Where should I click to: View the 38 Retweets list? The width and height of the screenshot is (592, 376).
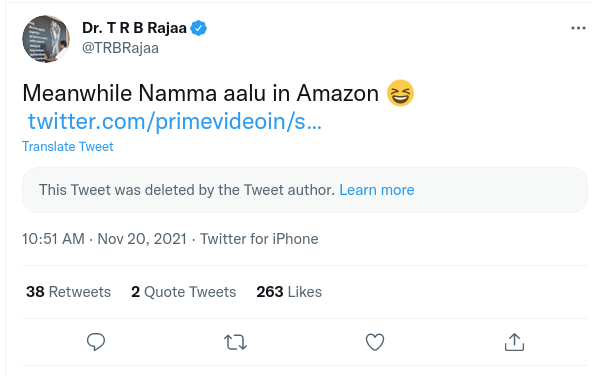[68, 292]
